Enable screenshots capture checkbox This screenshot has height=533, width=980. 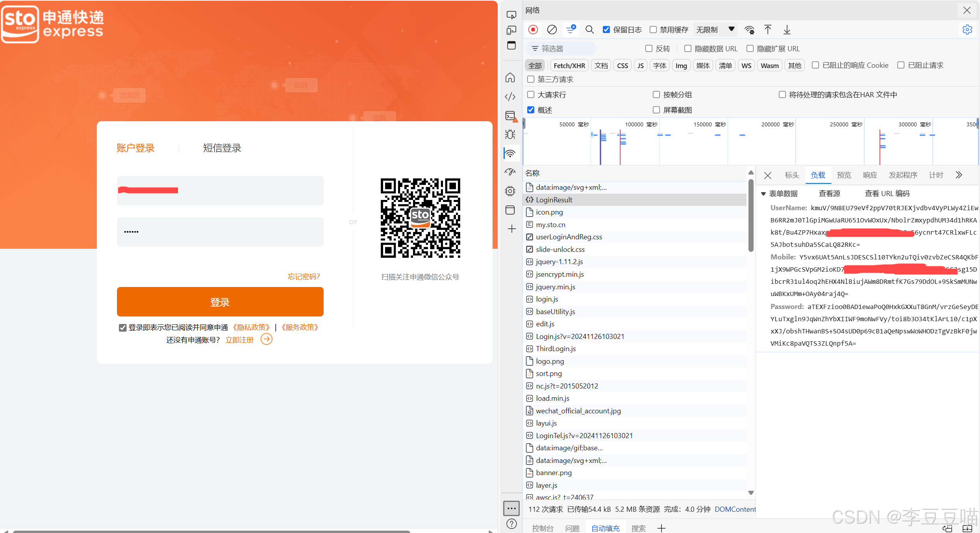pyautogui.click(x=656, y=110)
